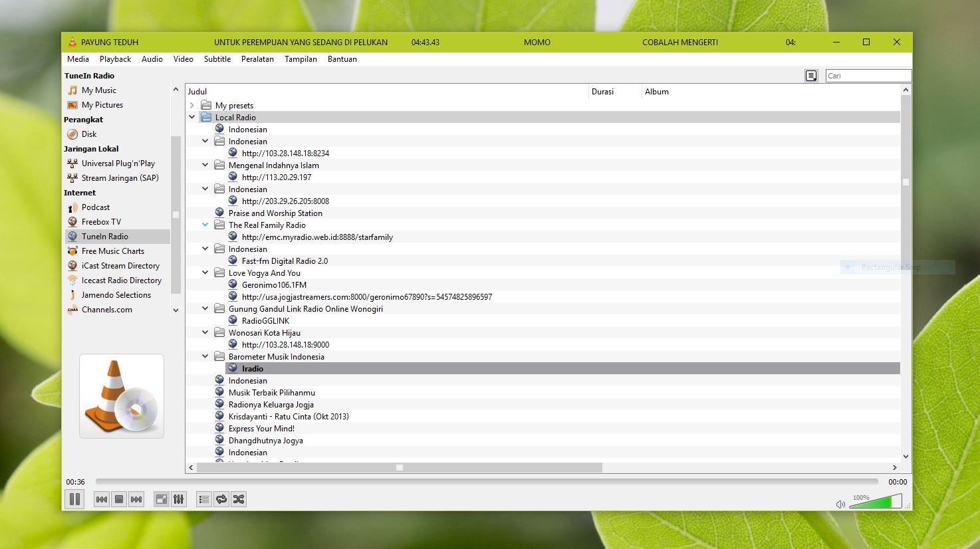
Task: Skip to next track
Action: click(x=136, y=499)
